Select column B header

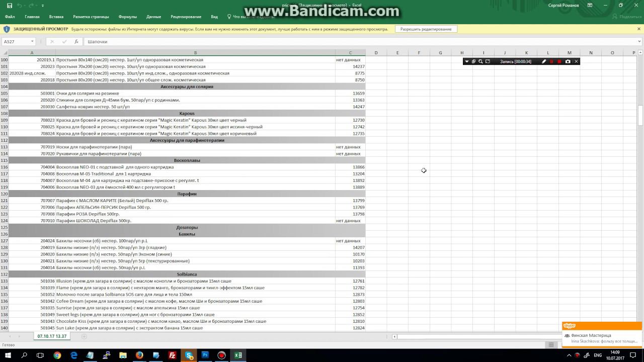pyautogui.click(x=195, y=53)
